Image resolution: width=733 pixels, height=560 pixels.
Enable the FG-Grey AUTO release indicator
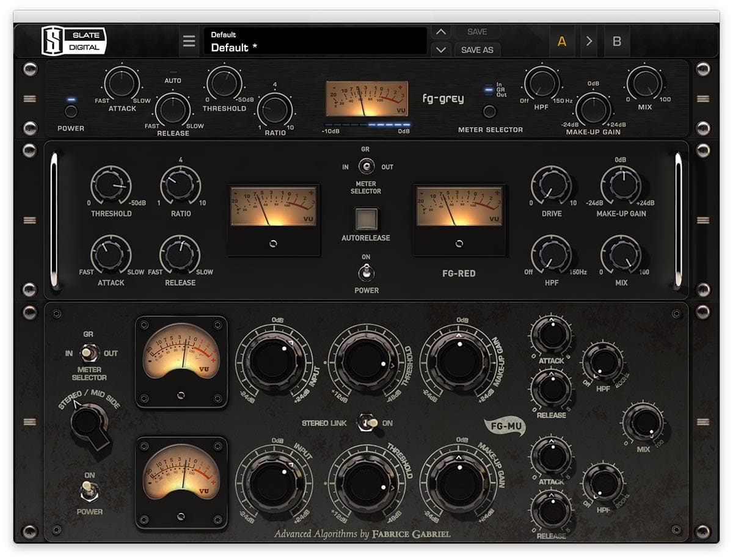coord(173,73)
